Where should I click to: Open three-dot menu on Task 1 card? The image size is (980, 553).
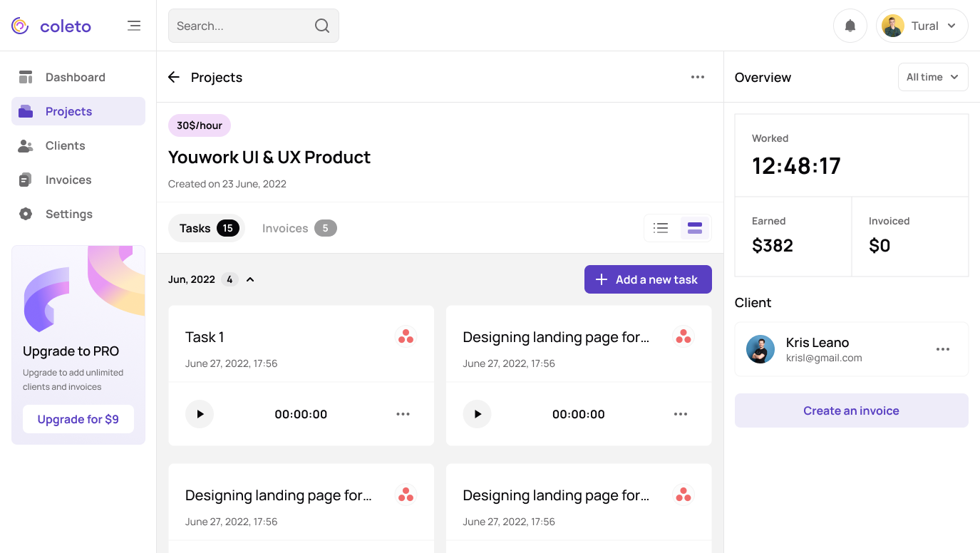403,414
